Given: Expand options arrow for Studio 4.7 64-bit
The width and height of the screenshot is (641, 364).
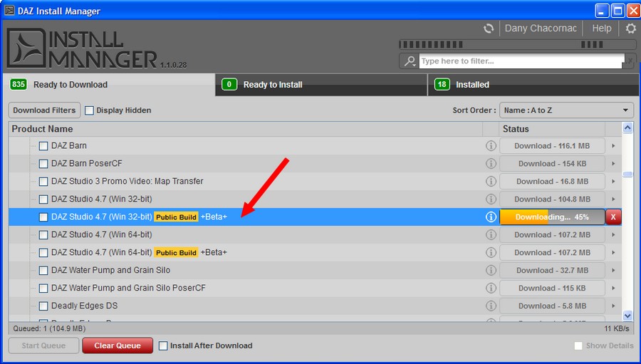Looking at the screenshot, I should point(613,235).
